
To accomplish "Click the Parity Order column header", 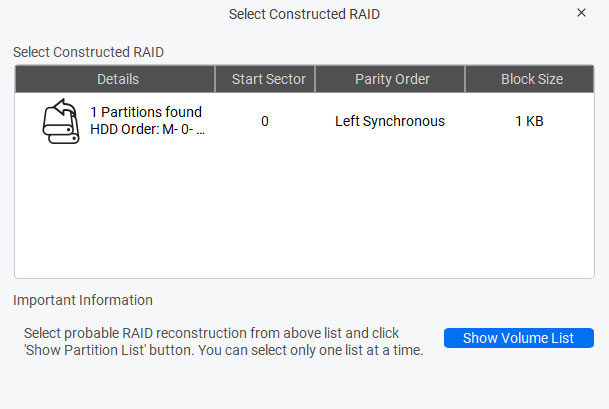I will tap(392, 79).
